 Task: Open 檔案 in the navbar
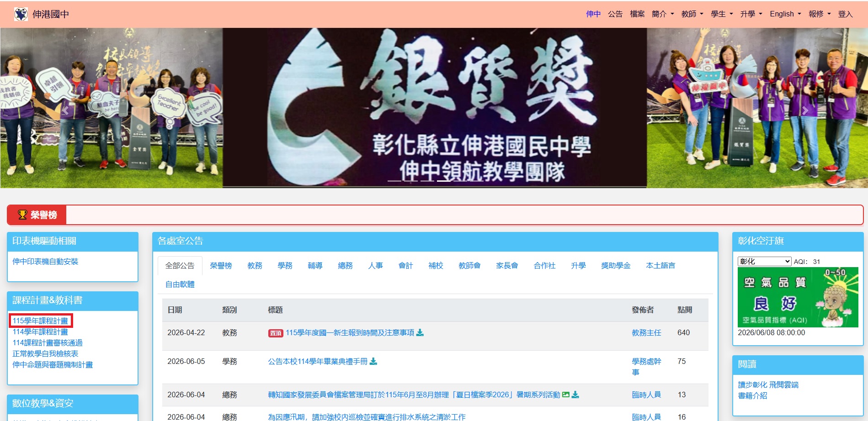tap(637, 14)
